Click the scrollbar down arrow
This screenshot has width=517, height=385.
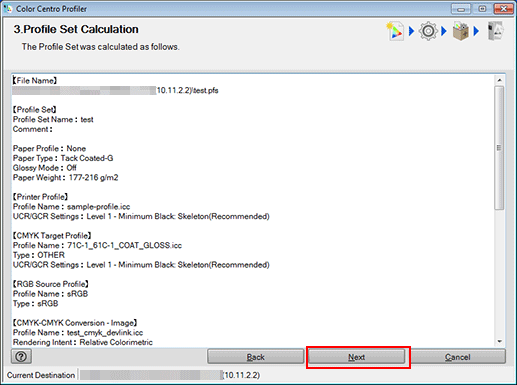click(x=499, y=341)
